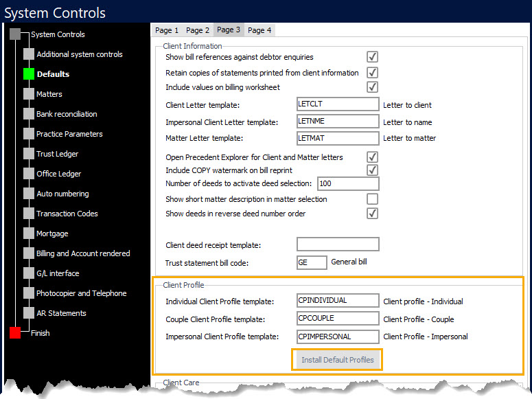Click the Couple Client Profile template field
The height and width of the screenshot is (399, 532).
(338, 318)
